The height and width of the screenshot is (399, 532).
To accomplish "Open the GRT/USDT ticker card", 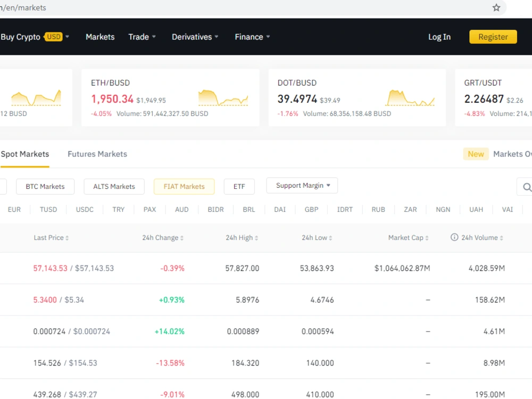I will pos(494,98).
